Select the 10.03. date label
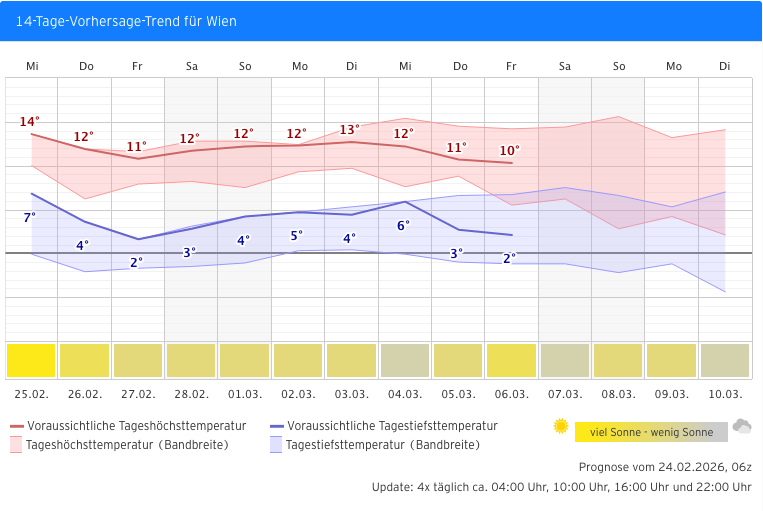763x511 pixels. (725, 394)
